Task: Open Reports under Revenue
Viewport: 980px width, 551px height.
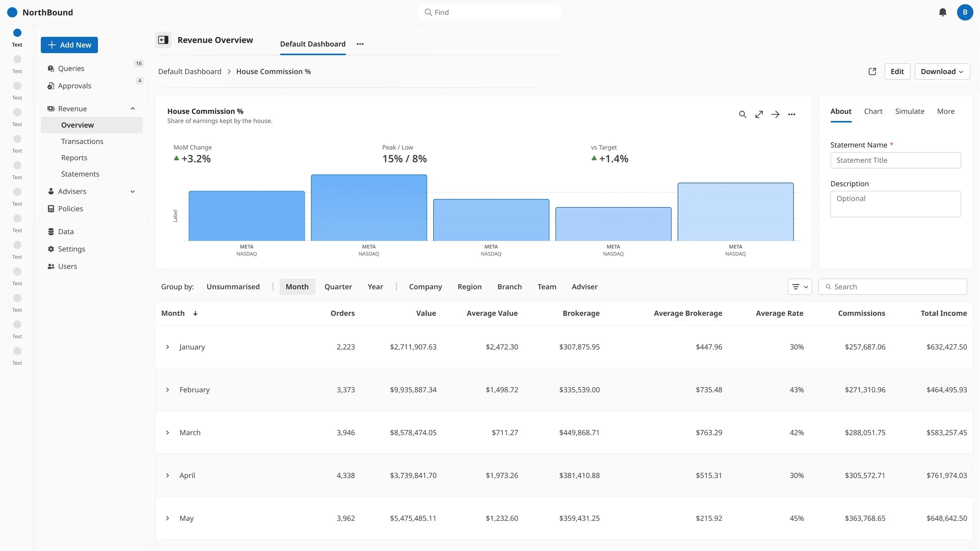Action: coord(74,158)
